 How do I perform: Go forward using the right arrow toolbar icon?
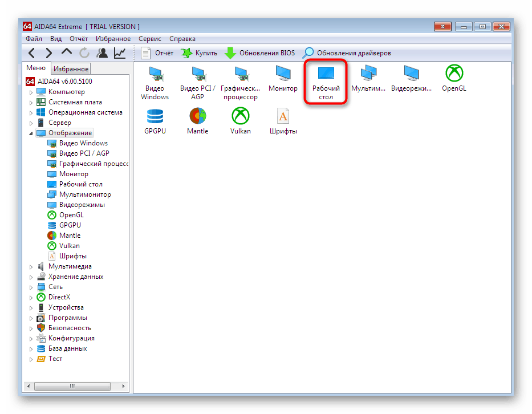pyautogui.click(x=49, y=53)
